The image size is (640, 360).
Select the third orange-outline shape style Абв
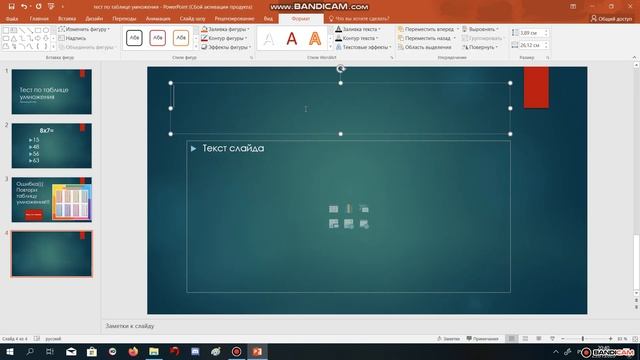[x=181, y=38]
